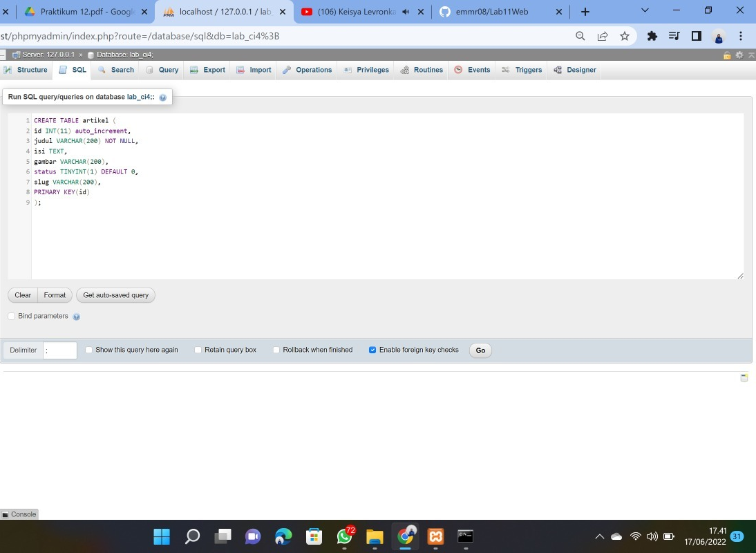Screen dimensions: 756x553
Task: Check the Retain query box option
Action: [198, 350]
